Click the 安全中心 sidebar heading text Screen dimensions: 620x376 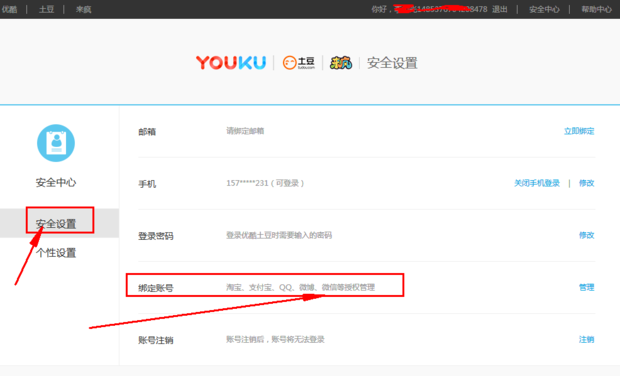pos(56,182)
